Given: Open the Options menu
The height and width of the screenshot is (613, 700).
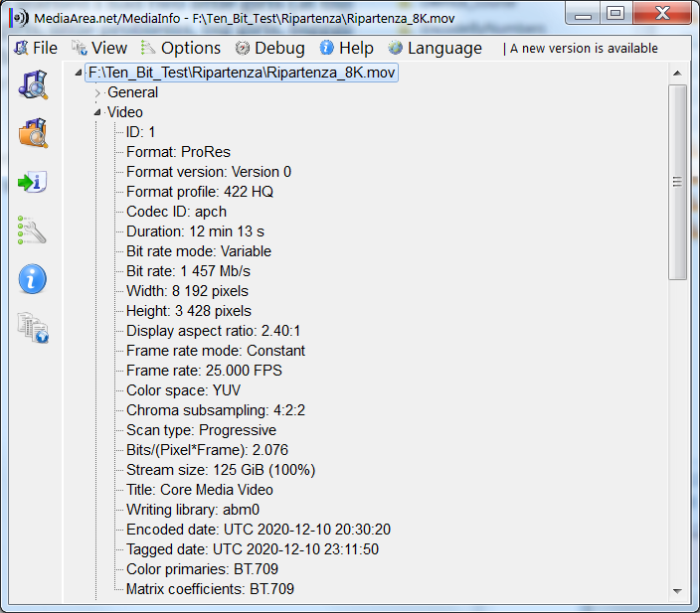Looking at the screenshot, I should (x=181, y=48).
